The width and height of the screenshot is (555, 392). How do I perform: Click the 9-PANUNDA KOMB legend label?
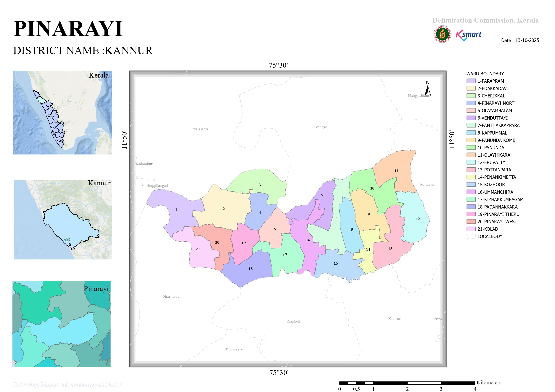point(496,140)
